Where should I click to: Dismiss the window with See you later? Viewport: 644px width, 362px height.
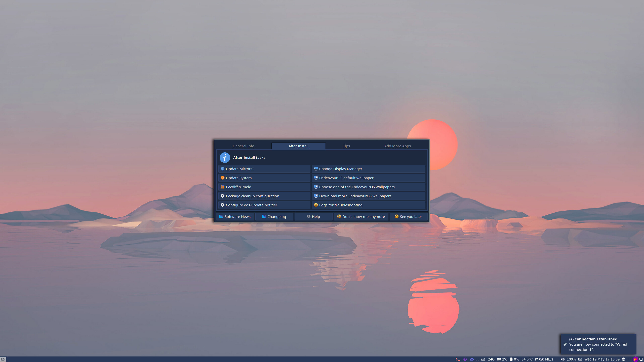pos(408,216)
